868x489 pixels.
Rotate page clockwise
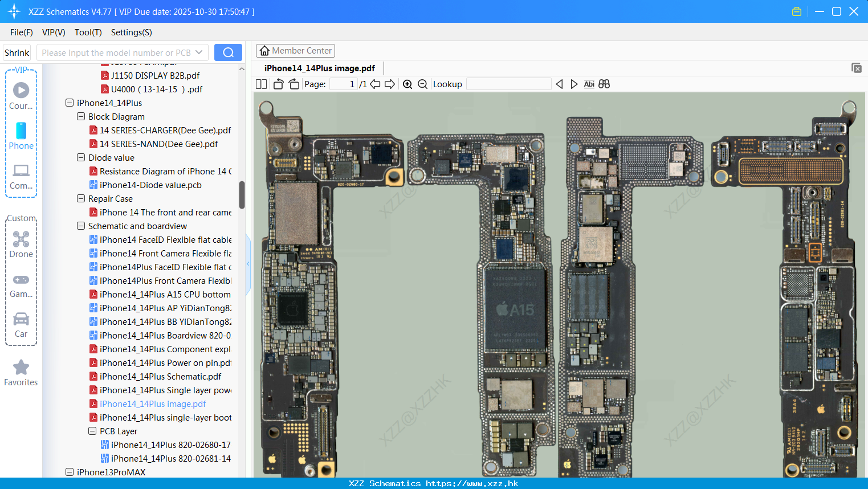click(294, 84)
